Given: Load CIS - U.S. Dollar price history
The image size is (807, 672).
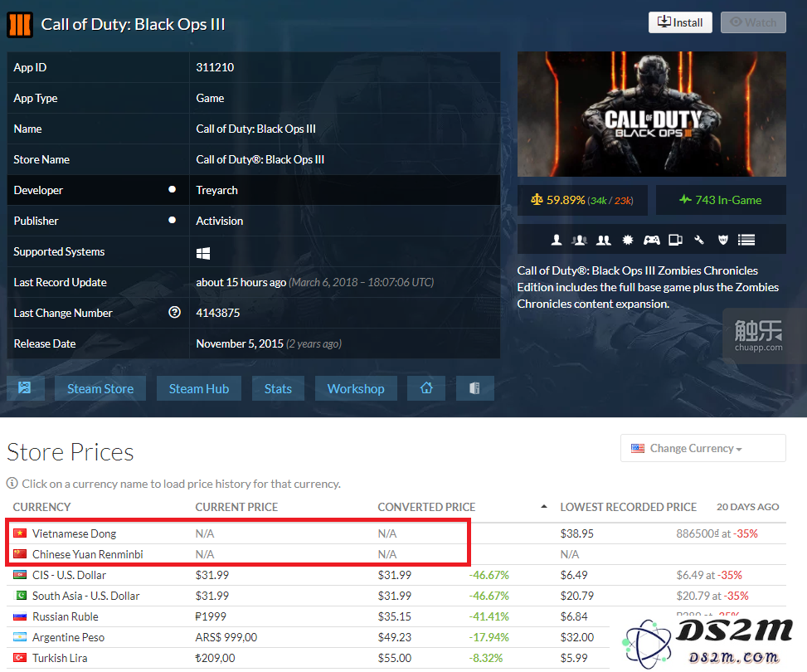Looking at the screenshot, I should (x=69, y=575).
